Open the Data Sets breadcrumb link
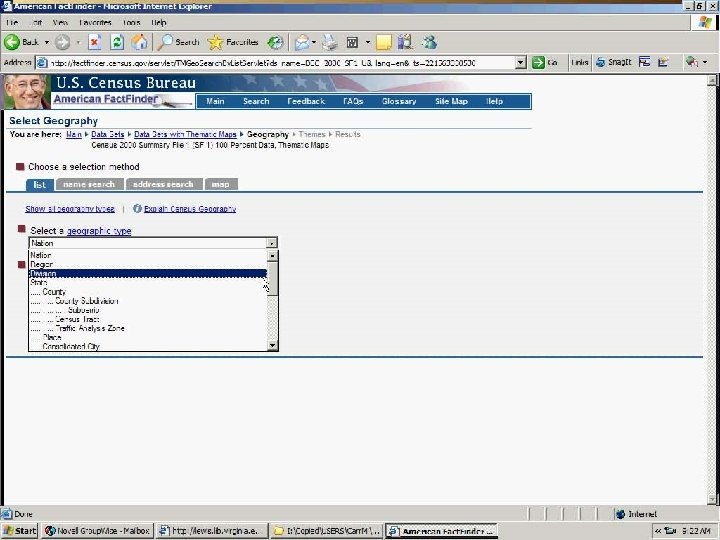The image size is (720, 540). tap(107, 134)
